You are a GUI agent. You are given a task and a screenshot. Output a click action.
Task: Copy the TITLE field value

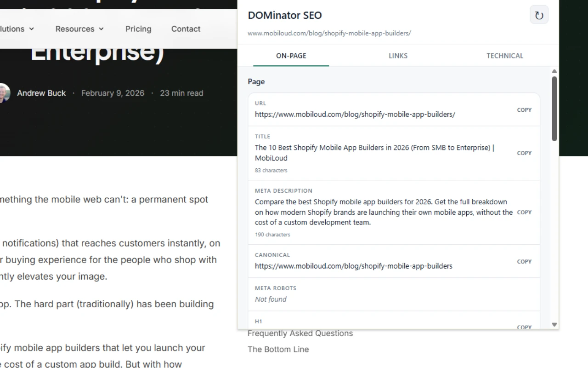(x=524, y=153)
